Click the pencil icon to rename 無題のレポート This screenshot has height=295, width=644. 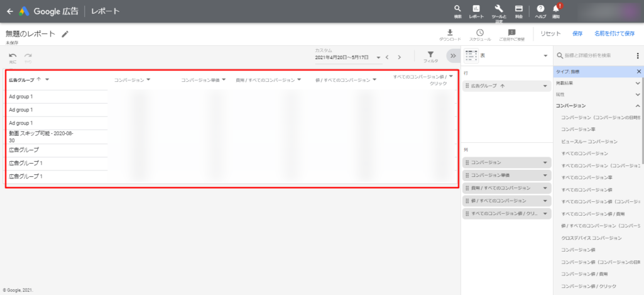65,34
